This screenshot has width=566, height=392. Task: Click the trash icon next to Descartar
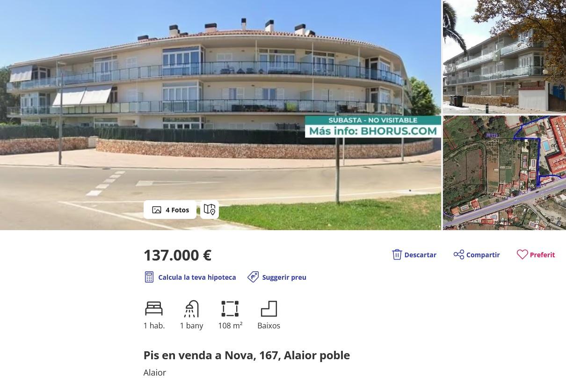397,254
